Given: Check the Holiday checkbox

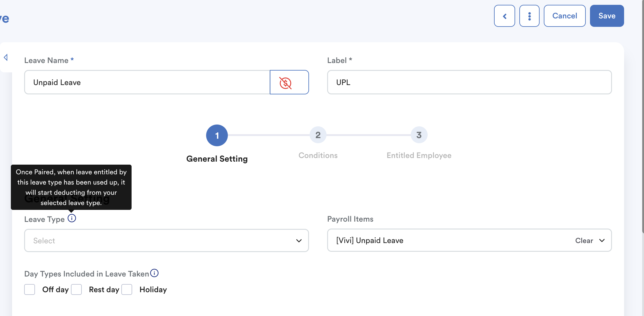Looking at the screenshot, I should (127, 289).
